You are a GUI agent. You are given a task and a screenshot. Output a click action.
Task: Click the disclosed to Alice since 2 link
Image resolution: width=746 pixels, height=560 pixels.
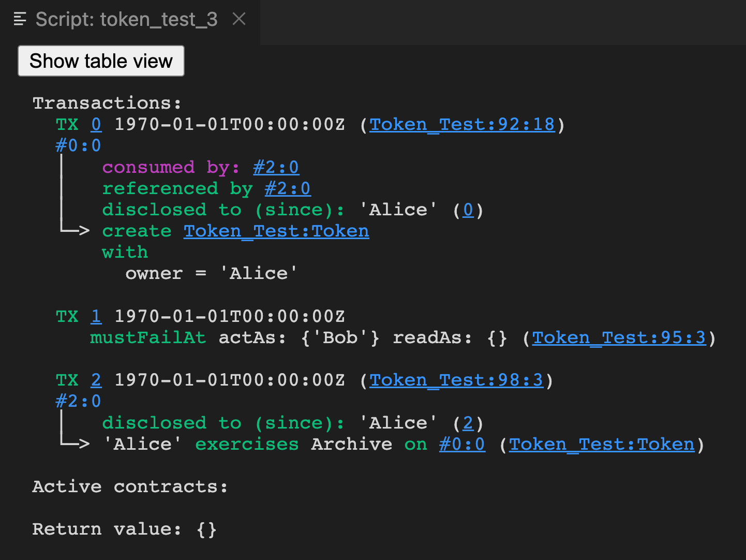[x=468, y=423]
